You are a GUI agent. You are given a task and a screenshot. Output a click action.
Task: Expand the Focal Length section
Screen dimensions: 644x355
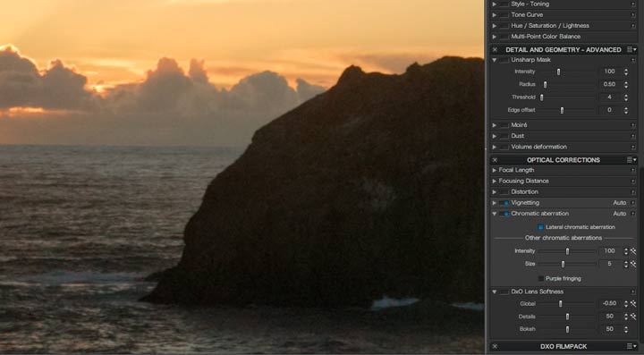tap(494, 170)
